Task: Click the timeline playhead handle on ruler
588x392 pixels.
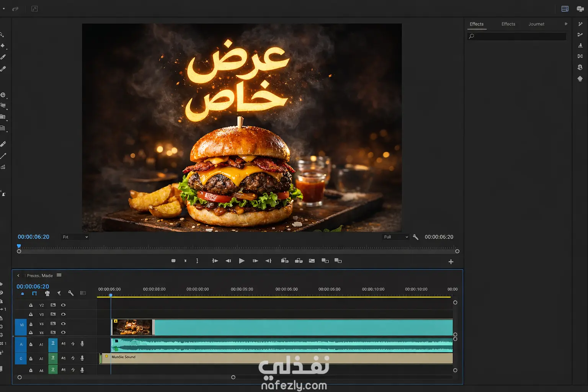Action: click(111, 295)
